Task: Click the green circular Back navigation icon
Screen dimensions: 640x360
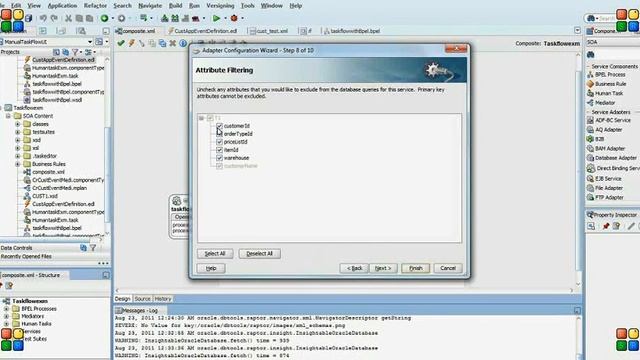Action: click(x=104, y=18)
